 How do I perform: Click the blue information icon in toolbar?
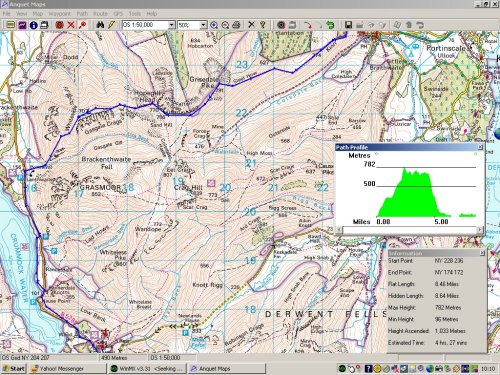[x=33, y=25]
